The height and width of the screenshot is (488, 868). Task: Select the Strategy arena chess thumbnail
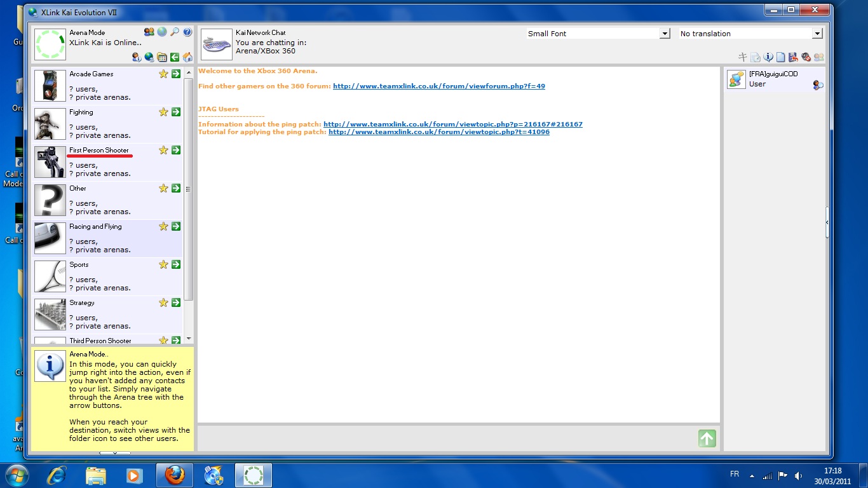coord(50,315)
